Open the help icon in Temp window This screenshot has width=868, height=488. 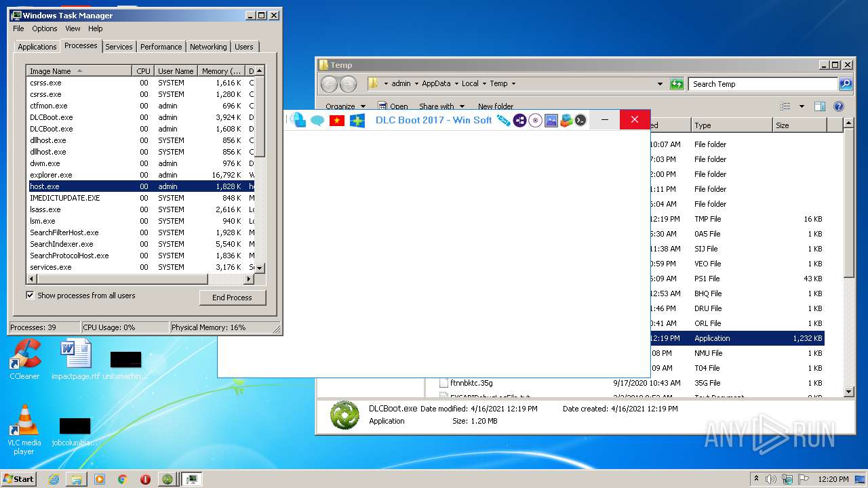point(839,106)
